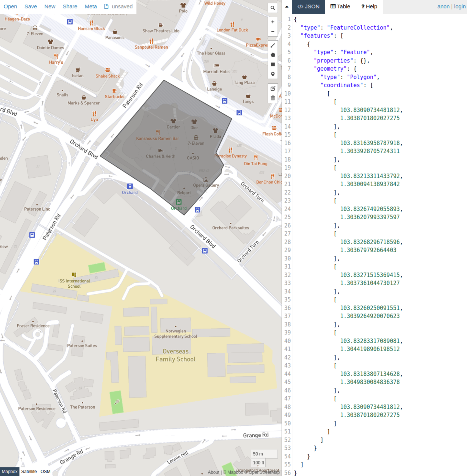Open the Meta menu
This screenshot has width=467, height=476.
(91, 7)
